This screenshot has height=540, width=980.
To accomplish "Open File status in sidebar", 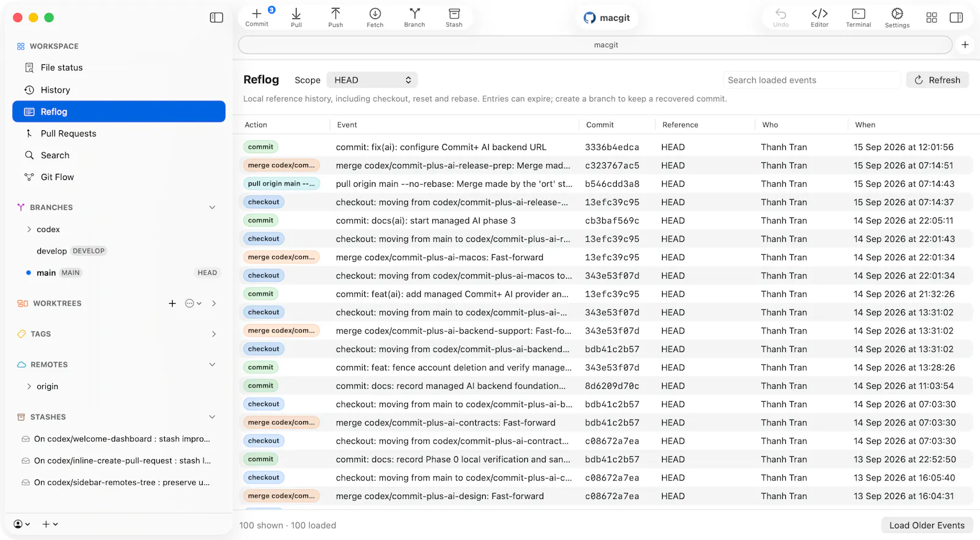I will pos(119,67).
